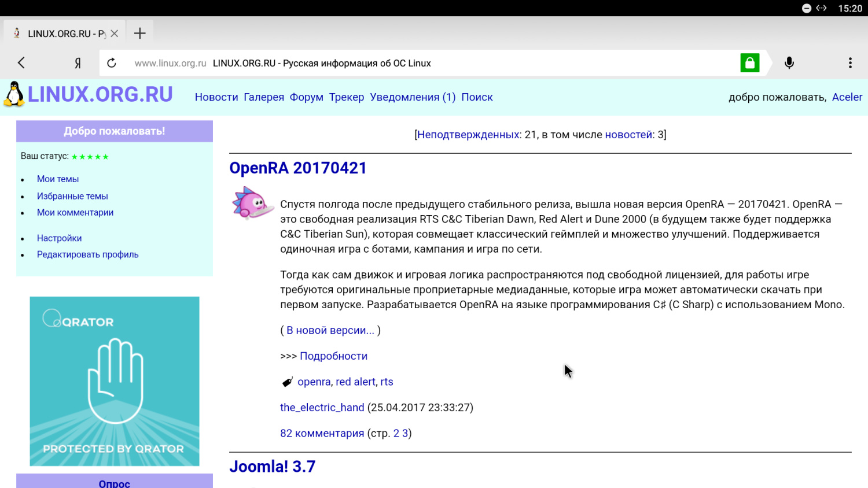Open Редактировать профиль link
Screen dimensions: 868x488
[88, 254]
